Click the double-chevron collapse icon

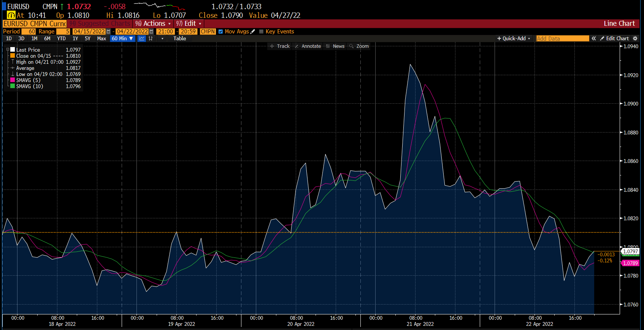(x=594, y=39)
